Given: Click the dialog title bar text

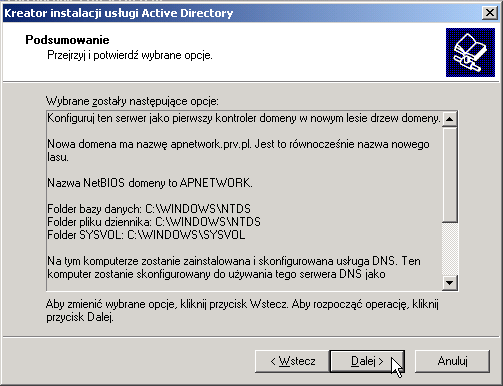Looking at the screenshot, I should tap(118, 13).
